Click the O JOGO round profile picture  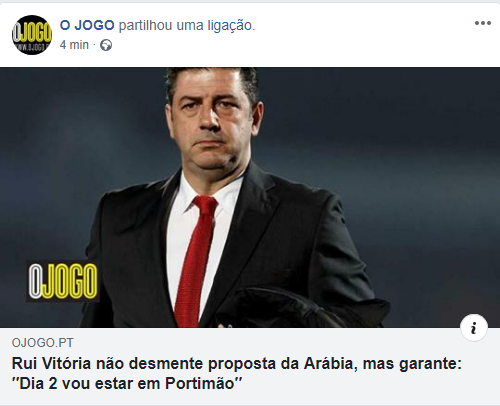32,35
